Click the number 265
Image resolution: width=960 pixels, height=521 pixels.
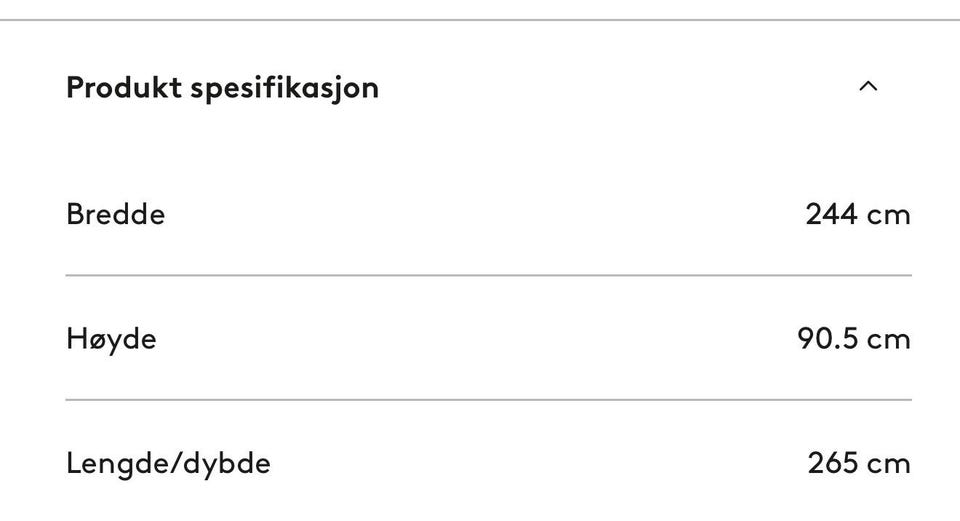pos(833,463)
